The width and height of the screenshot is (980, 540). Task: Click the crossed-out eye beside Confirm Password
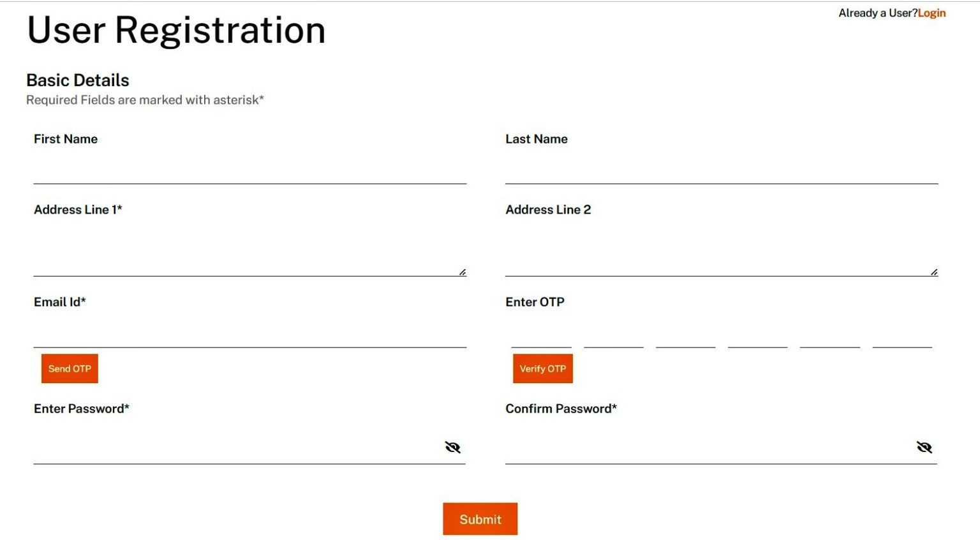pyautogui.click(x=925, y=447)
